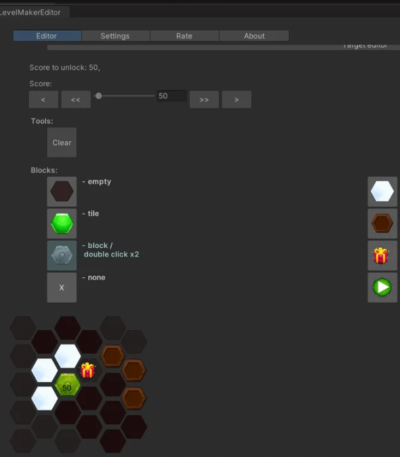Clear the level with Clear button
400x457 pixels.
coord(62,143)
